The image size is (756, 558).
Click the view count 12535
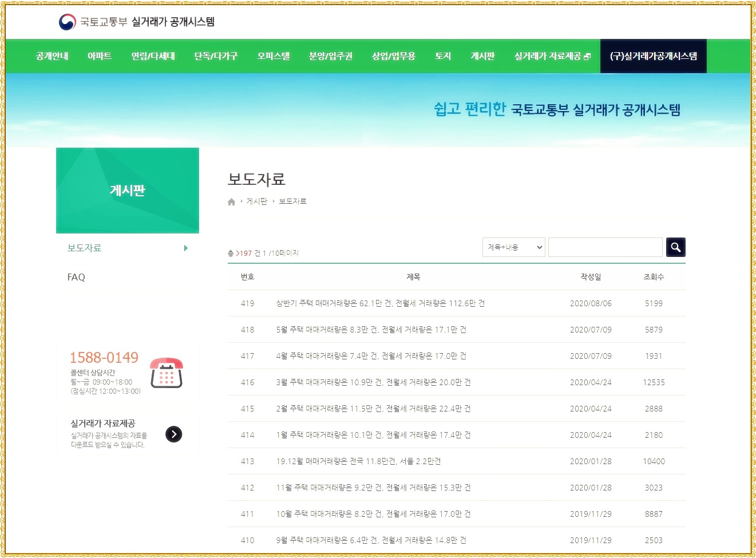(x=654, y=382)
